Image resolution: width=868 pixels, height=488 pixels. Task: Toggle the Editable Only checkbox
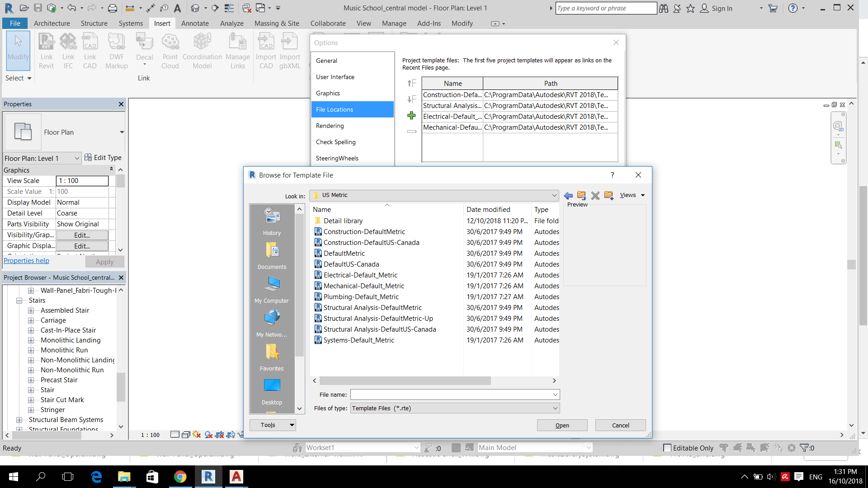667,448
